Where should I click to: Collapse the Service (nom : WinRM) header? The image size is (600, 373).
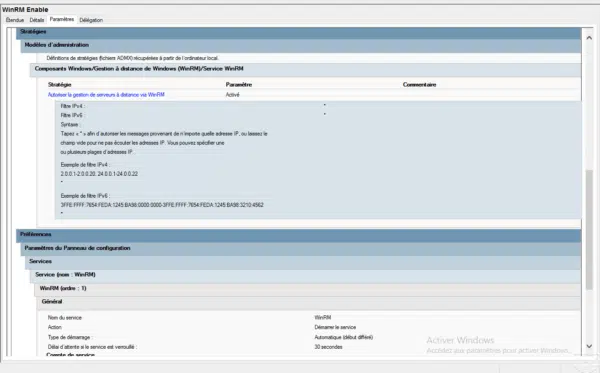[x=305, y=275]
